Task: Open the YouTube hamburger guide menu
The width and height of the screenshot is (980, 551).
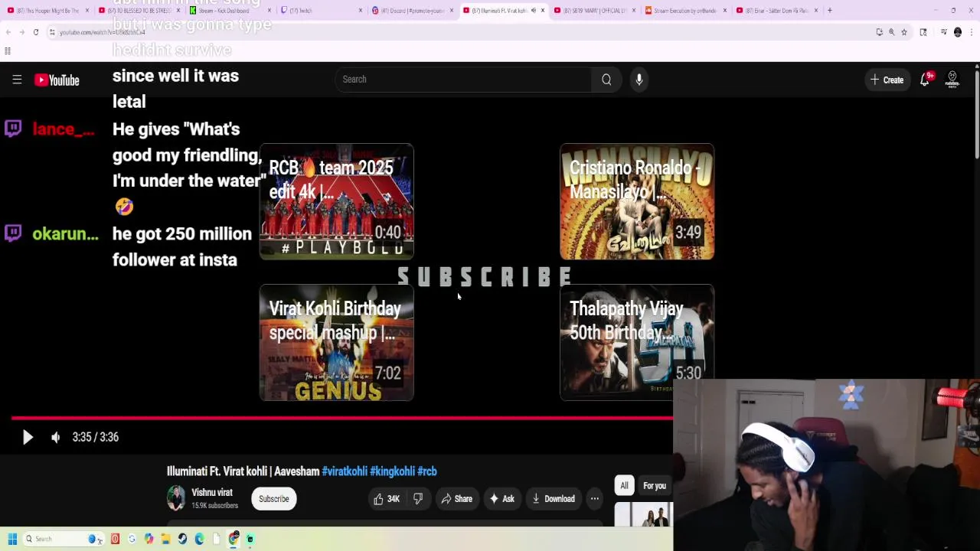Action: [x=17, y=80]
